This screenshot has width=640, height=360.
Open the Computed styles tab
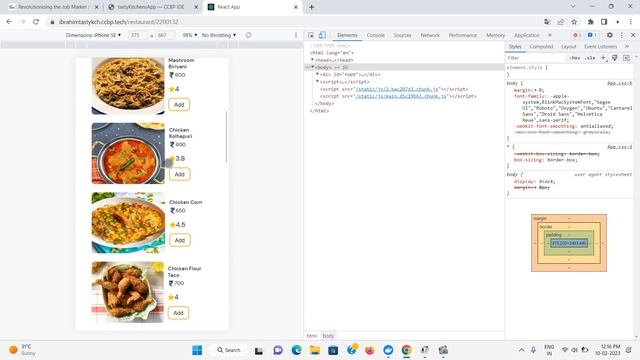coord(541,47)
